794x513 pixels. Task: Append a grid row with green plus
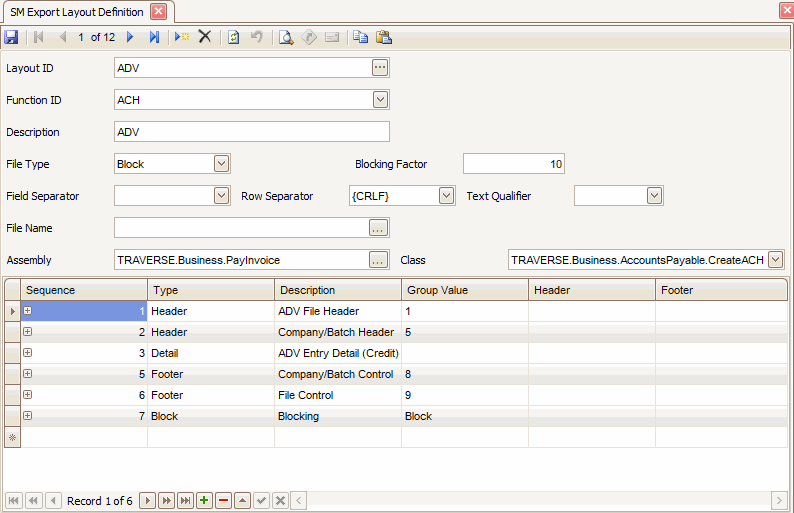pos(204,500)
